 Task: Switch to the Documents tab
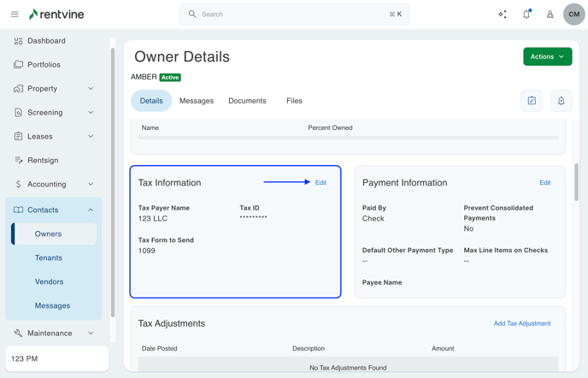click(x=247, y=101)
